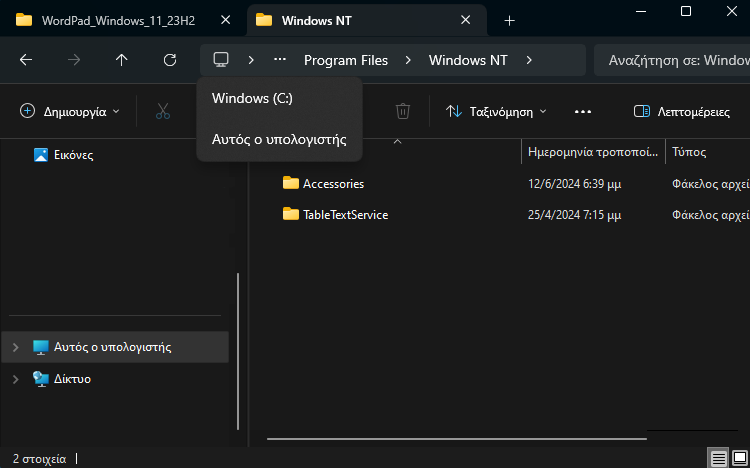Go back with the left arrow
Screen dimensions: 750x468
tap(26, 60)
